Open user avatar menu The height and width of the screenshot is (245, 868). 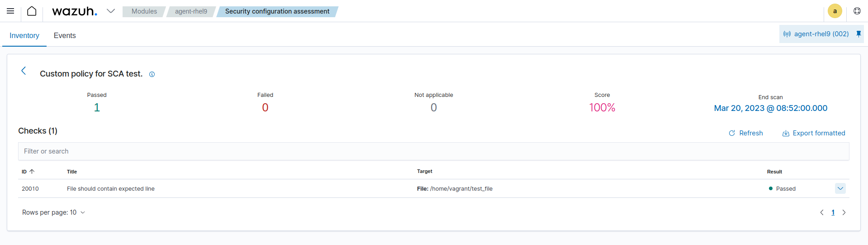tap(835, 11)
